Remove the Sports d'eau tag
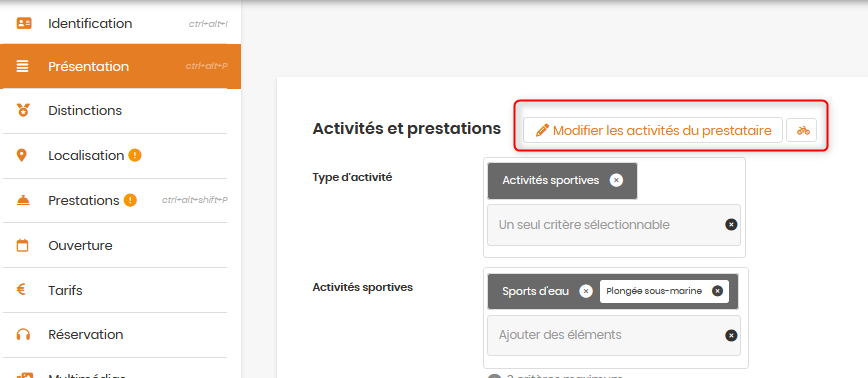This screenshot has width=868, height=378. click(x=586, y=291)
